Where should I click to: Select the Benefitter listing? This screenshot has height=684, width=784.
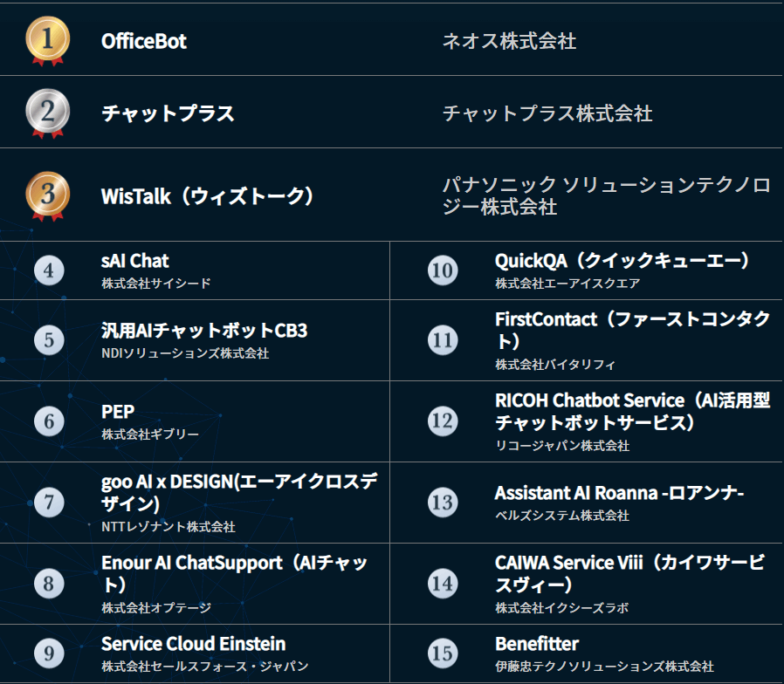536,644
